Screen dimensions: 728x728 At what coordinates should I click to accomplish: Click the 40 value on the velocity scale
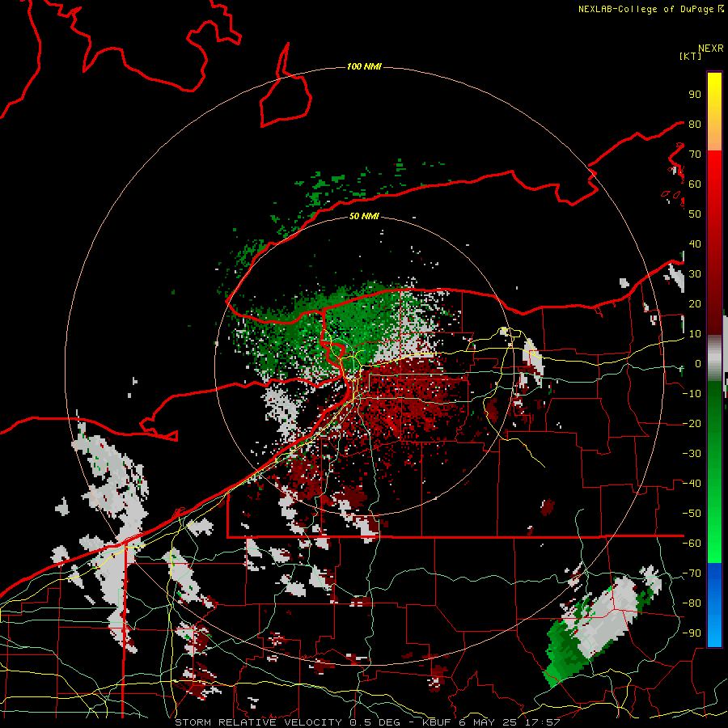pos(695,244)
